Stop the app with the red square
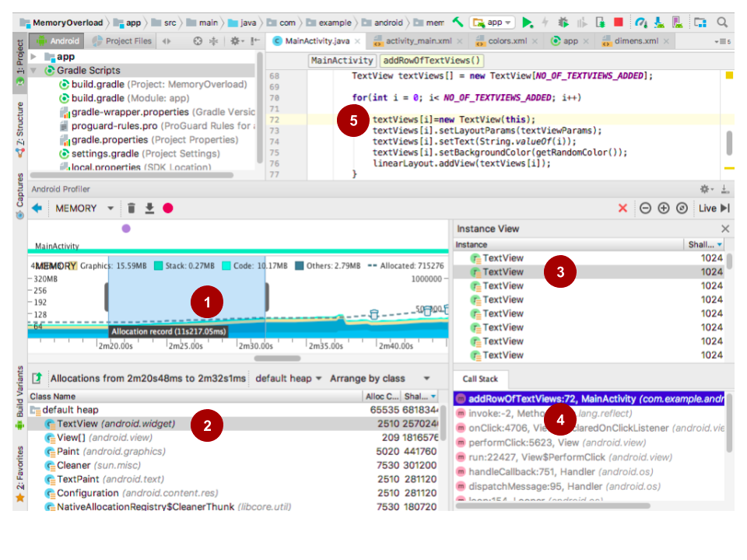Viewport: 747px width, 560px height. coord(619,22)
